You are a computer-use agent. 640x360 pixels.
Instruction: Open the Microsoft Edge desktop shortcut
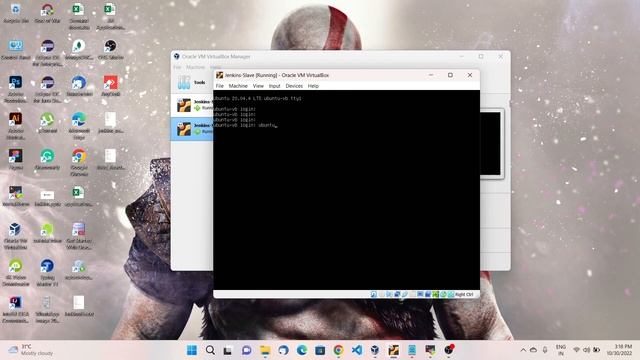pyautogui.click(x=79, y=125)
